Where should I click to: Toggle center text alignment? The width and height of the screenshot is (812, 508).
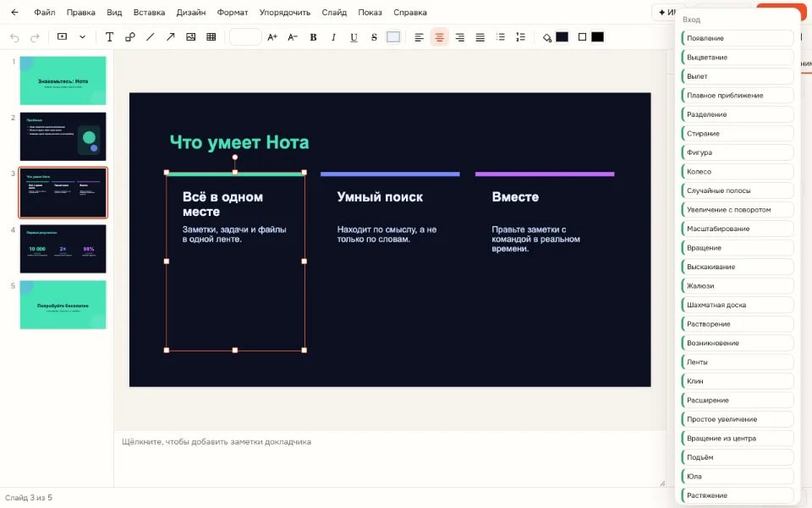(439, 36)
